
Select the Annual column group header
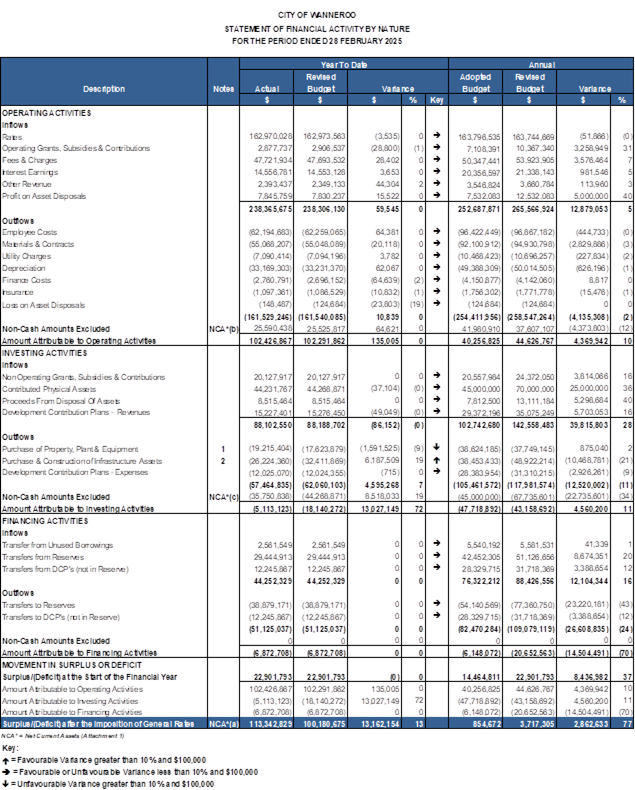[541, 63]
